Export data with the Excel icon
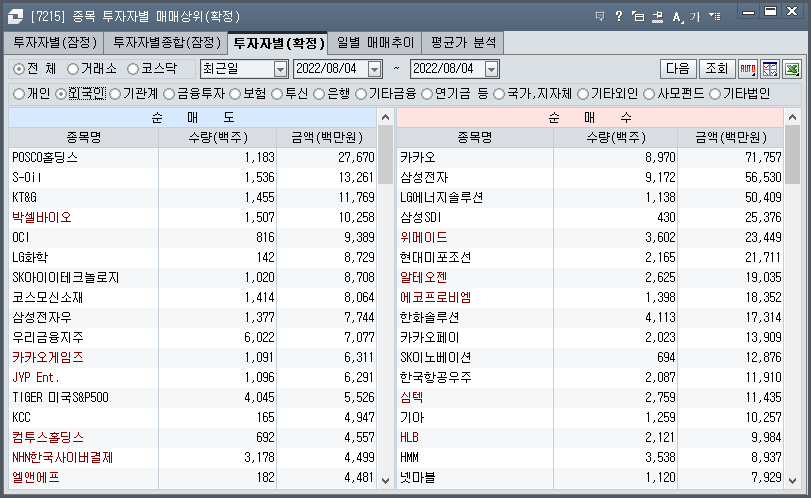This screenshot has height=498, width=811. tap(792, 69)
